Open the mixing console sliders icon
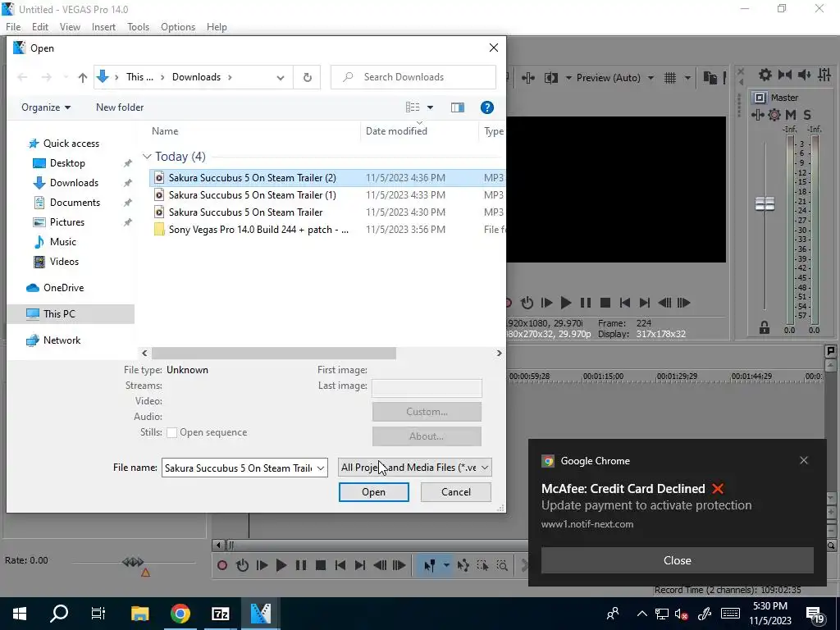The width and height of the screenshot is (840, 630). pos(824,75)
